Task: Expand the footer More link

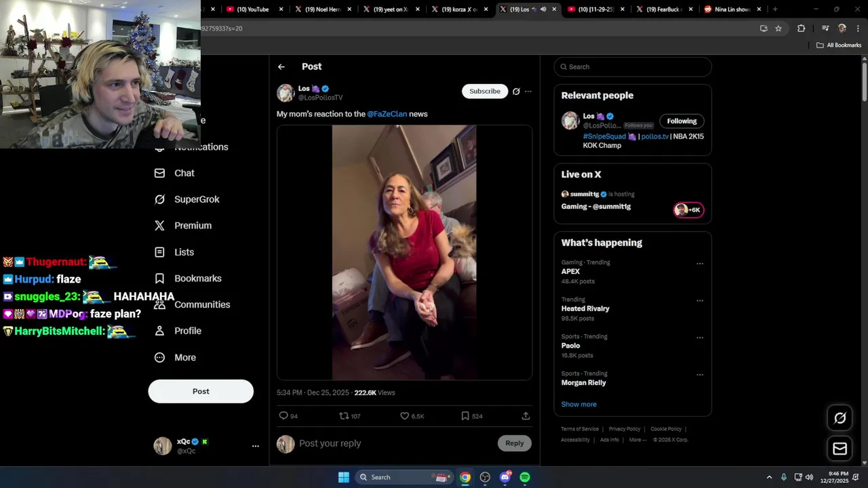Action: click(637, 440)
